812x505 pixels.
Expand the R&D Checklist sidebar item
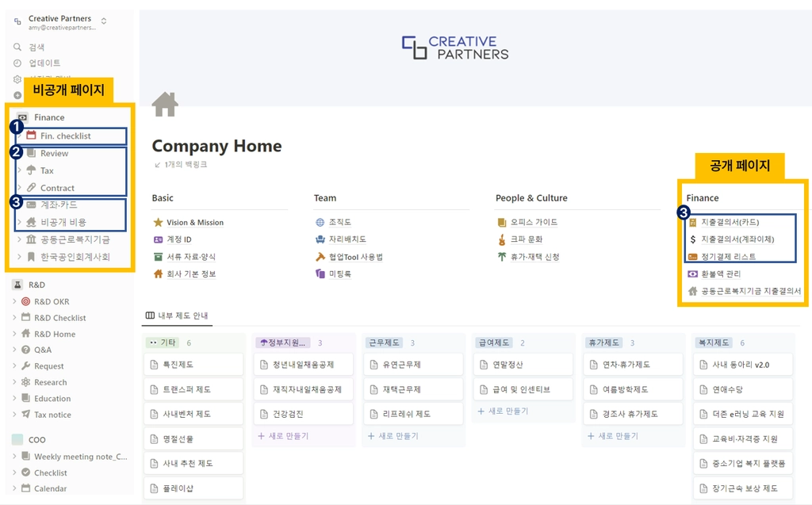click(14, 317)
